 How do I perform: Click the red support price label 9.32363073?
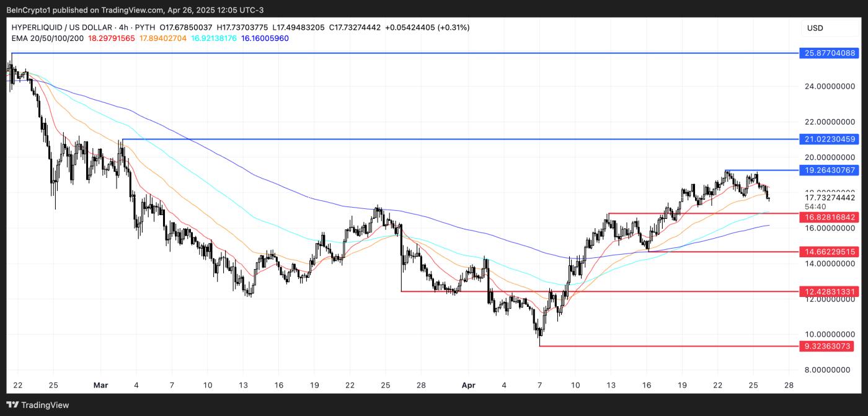click(829, 346)
